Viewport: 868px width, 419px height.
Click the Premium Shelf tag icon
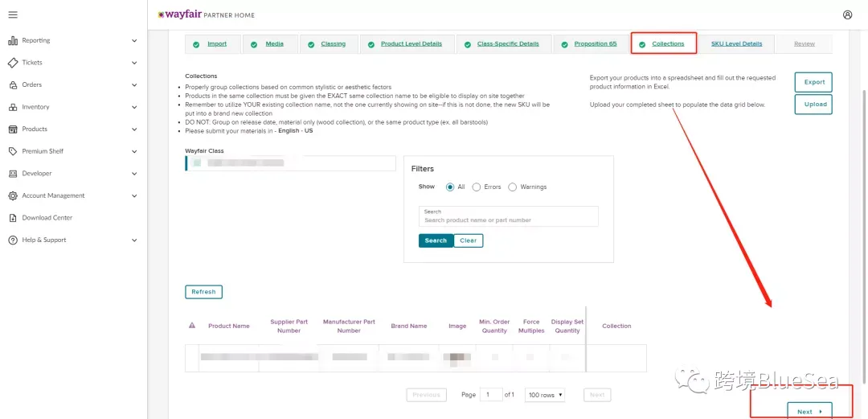(x=13, y=151)
